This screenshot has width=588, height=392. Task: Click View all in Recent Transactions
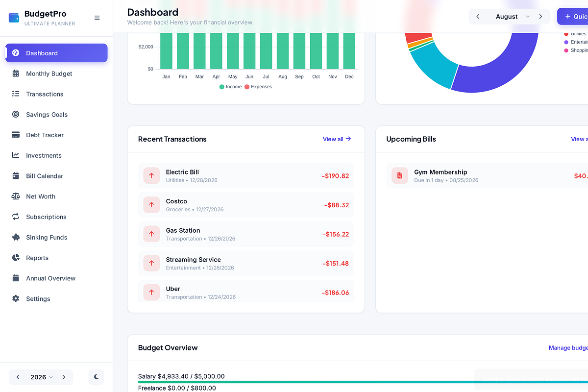coord(337,139)
